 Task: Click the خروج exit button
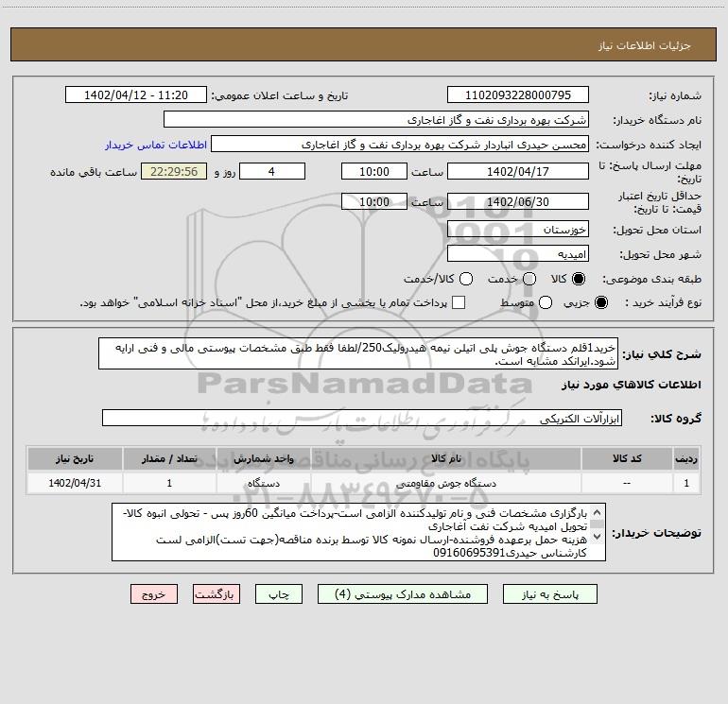point(154,594)
